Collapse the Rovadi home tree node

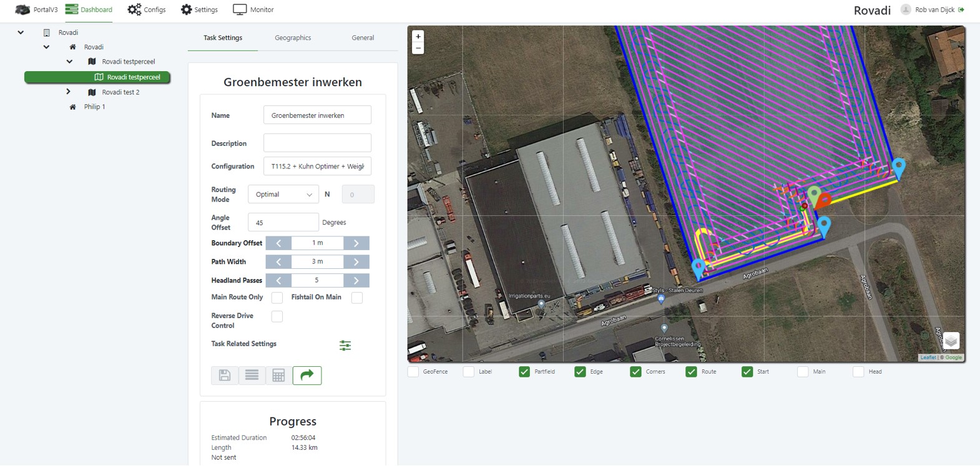(46, 47)
